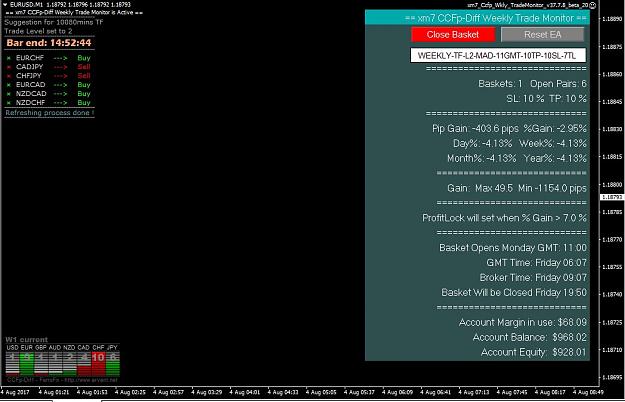Click the Basket Opens Monday GMT: 11:00 line

(x=513, y=248)
